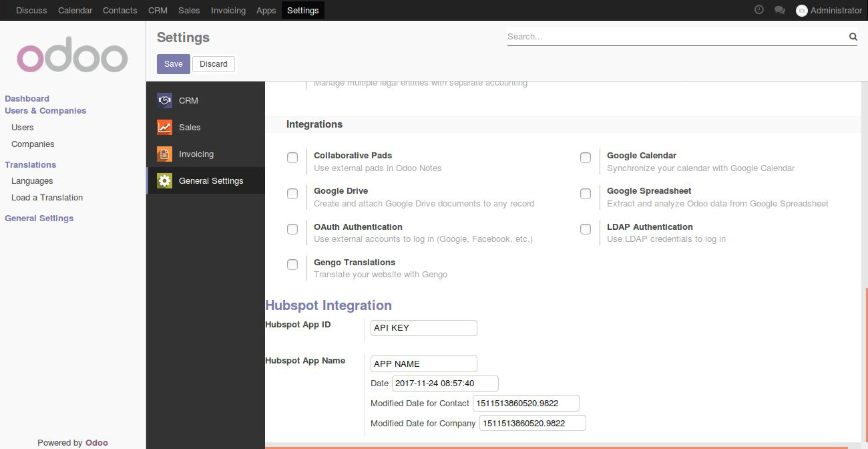Open the activities clock icon
This screenshot has height=449, width=868.
(758, 10)
